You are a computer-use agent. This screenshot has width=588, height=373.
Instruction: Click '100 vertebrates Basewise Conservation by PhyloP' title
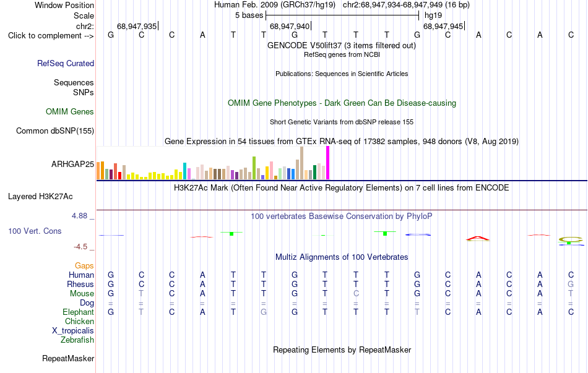click(x=342, y=217)
